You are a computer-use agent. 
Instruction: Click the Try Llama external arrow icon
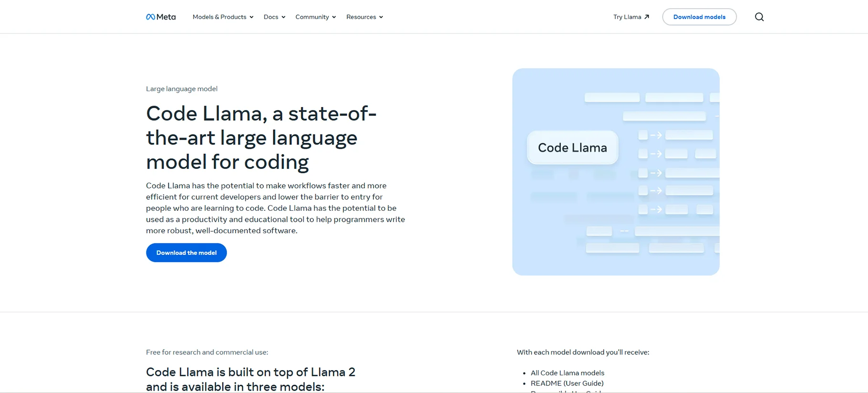(x=647, y=17)
